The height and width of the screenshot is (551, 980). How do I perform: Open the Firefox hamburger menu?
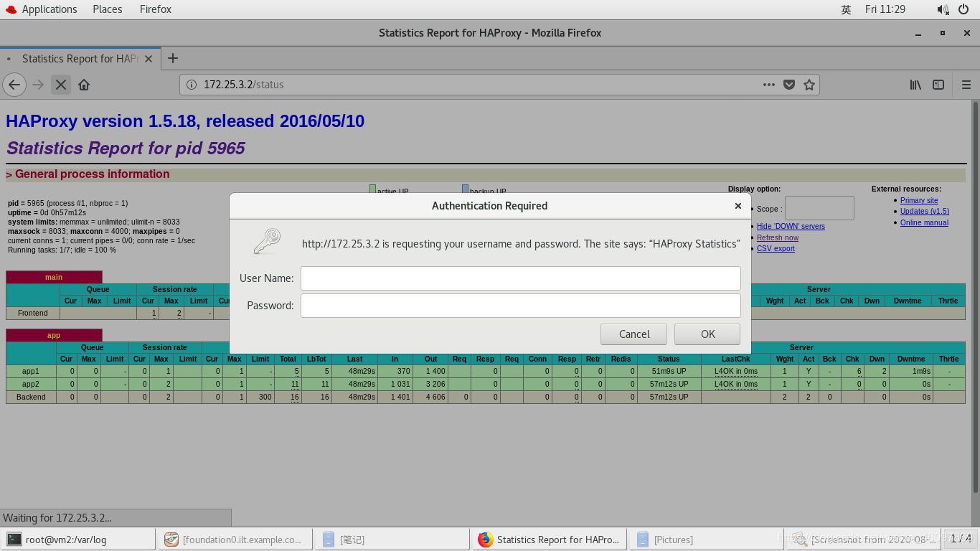tap(966, 85)
